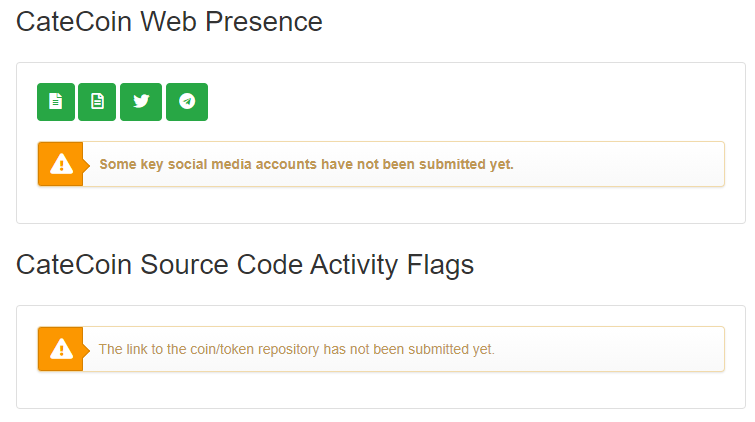Click the orange arrow notch of repository alert
This screenshot has height=422, width=755.
(86, 350)
